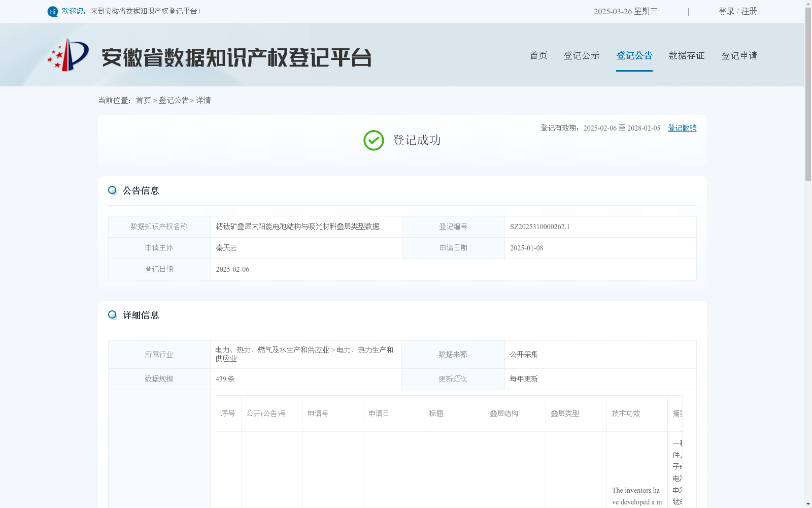Click the welcome text 欢迎您
This screenshot has height=508, width=812.
[73, 11]
